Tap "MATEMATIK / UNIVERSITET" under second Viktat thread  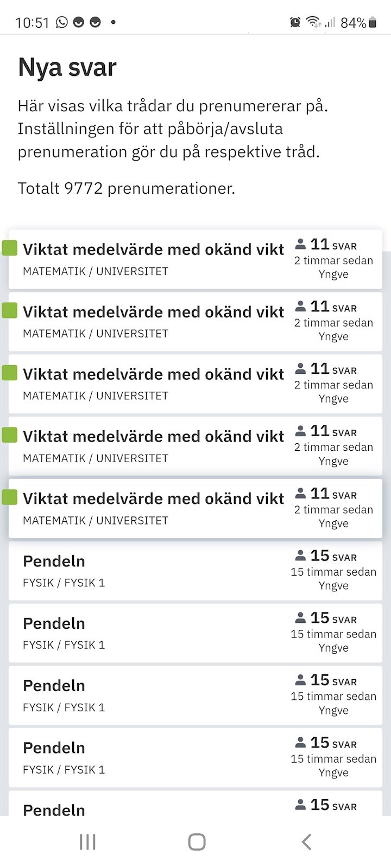point(96,334)
